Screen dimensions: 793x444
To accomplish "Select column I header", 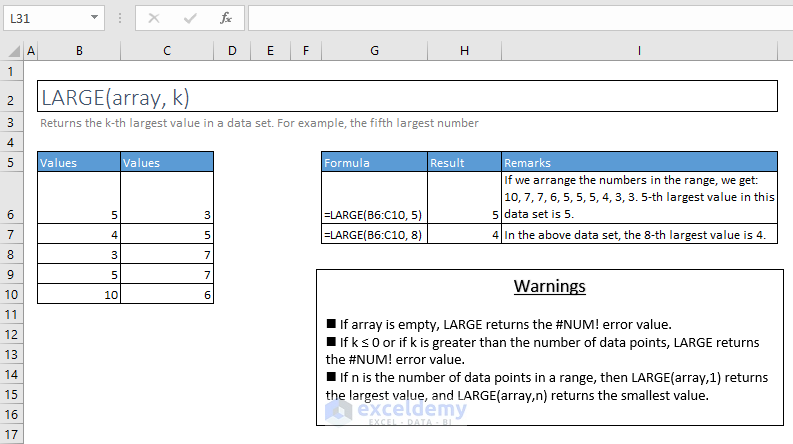I will pyautogui.click(x=639, y=51).
